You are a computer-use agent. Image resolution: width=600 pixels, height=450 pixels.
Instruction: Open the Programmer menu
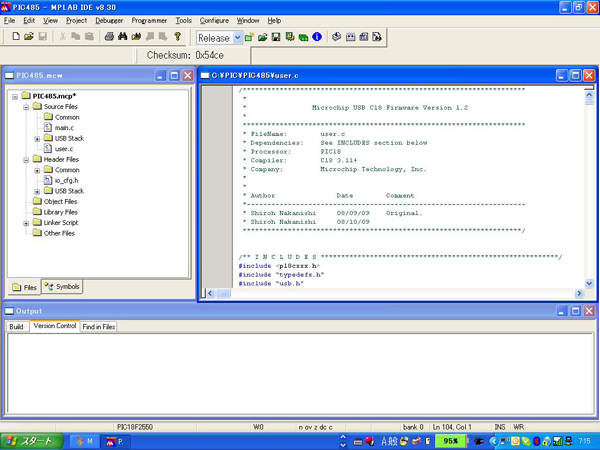point(149,21)
